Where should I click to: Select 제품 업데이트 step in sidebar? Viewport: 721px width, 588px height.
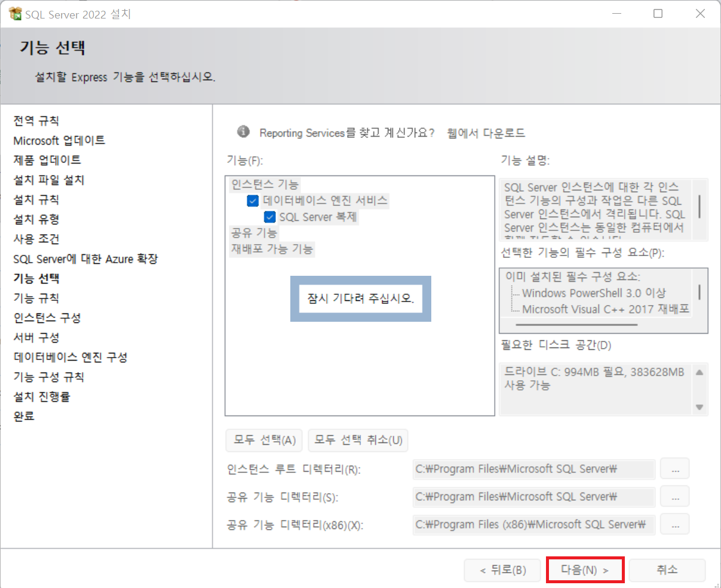[x=47, y=160]
